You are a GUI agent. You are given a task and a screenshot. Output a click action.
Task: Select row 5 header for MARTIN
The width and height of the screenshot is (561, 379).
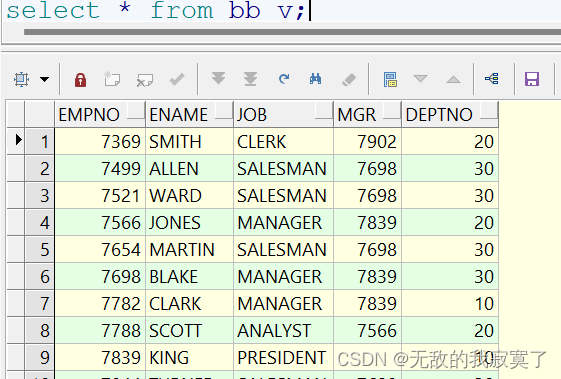point(40,249)
